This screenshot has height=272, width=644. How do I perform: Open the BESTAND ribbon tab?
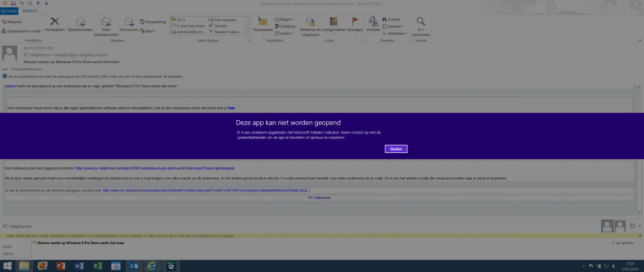pos(10,11)
